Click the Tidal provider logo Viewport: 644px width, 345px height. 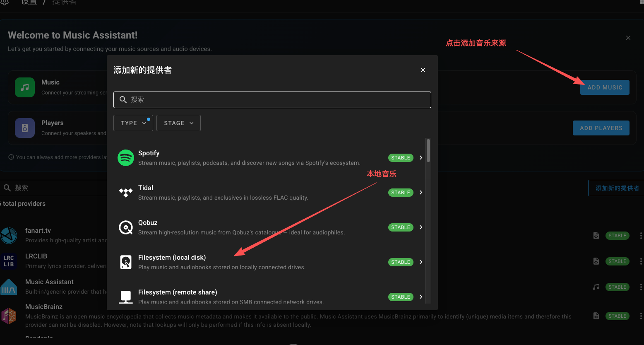point(125,192)
